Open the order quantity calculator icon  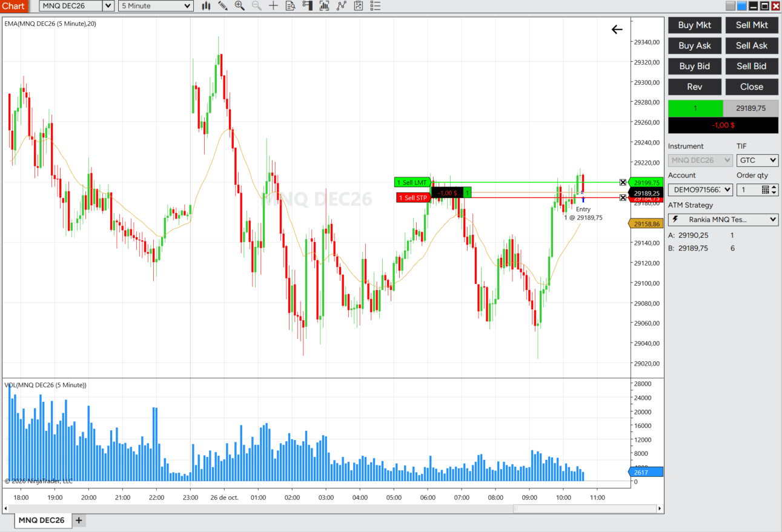(x=765, y=189)
